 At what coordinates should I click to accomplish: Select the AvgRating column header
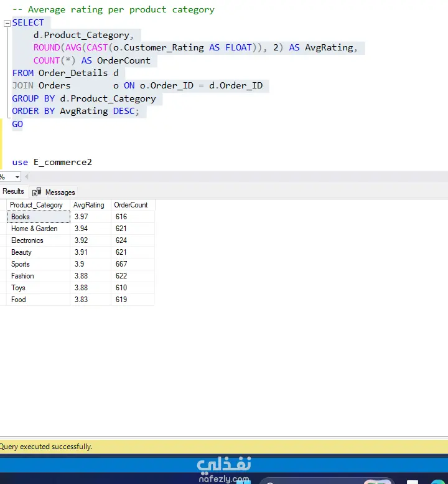click(x=91, y=205)
